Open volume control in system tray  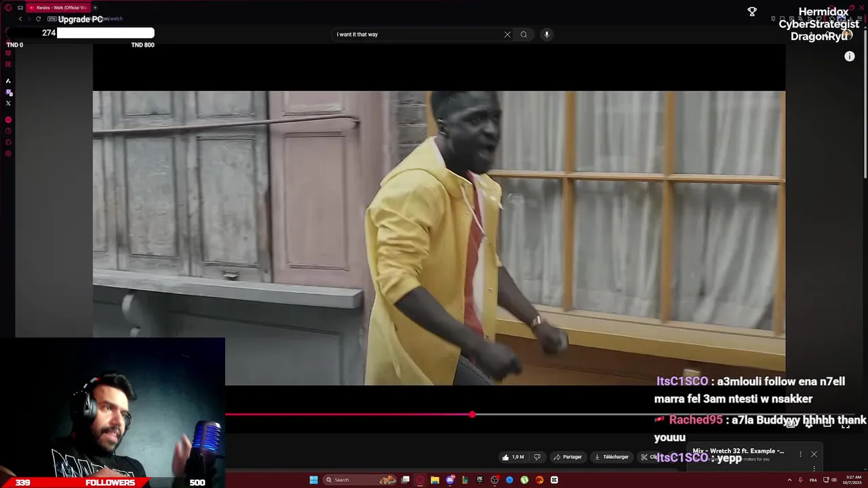click(834, 480)
